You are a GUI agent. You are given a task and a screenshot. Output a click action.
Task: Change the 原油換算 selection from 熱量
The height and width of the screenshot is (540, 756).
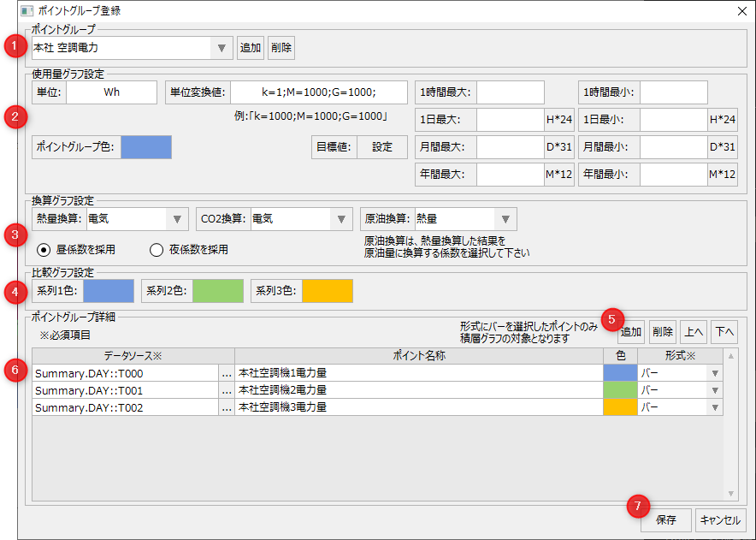tap(505, 218)
